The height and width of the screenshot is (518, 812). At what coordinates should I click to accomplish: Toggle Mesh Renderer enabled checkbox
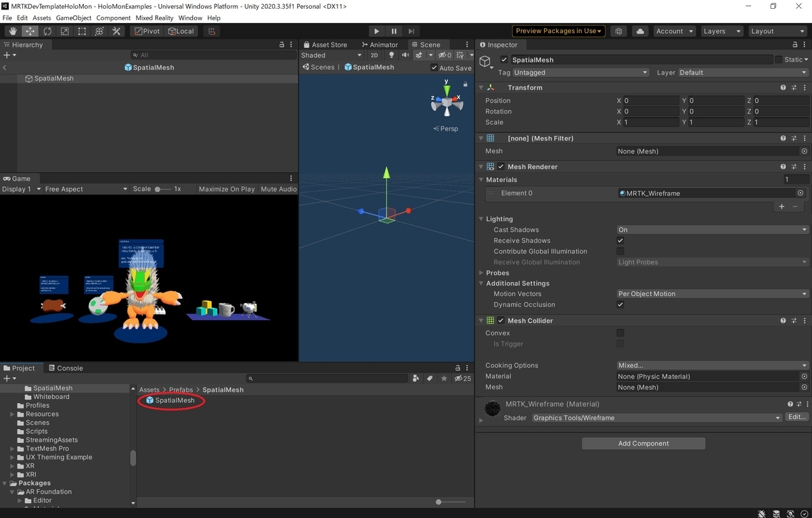coord(501,167)
